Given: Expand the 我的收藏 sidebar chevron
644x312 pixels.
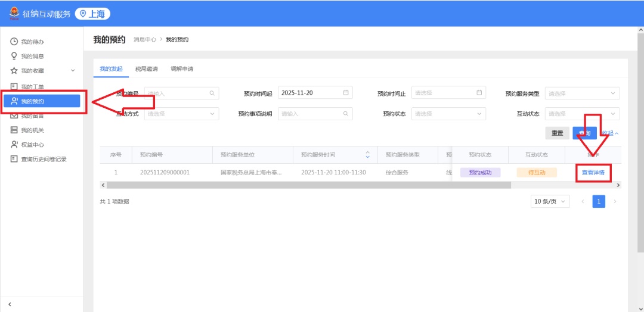Looking at the screenshot, I should click(x=73, y=71).
